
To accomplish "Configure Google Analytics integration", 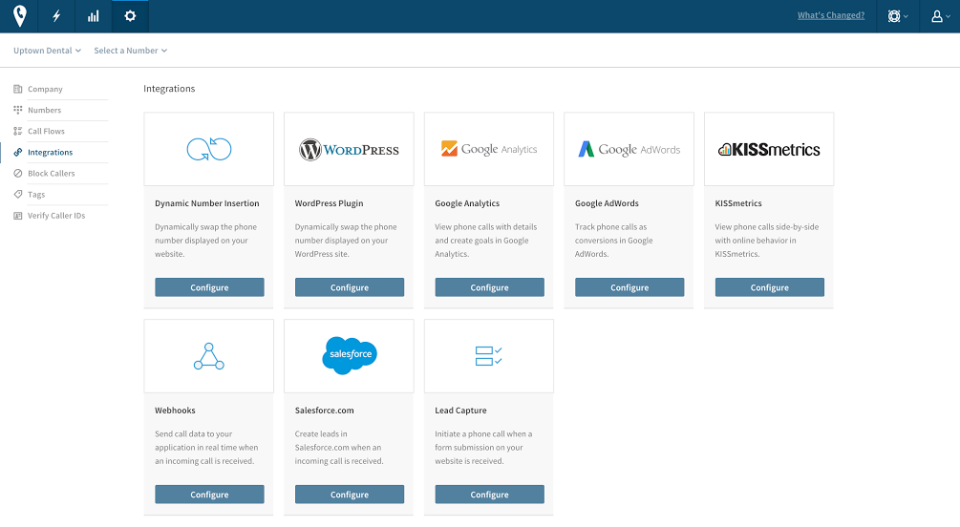I will coord(489,287).
